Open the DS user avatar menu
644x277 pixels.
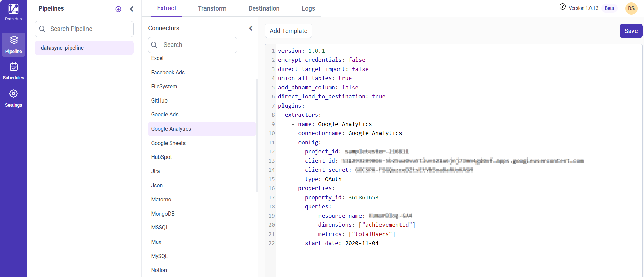point(631,8)
